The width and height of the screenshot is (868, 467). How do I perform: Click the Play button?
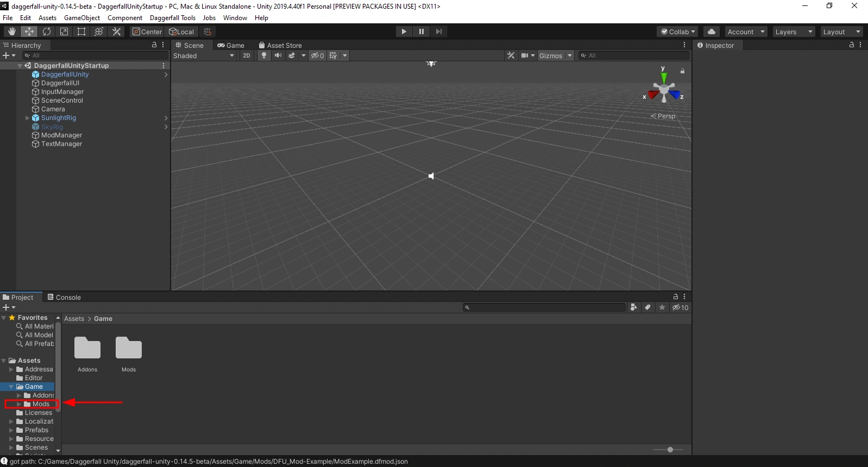[x=404, y=31]
